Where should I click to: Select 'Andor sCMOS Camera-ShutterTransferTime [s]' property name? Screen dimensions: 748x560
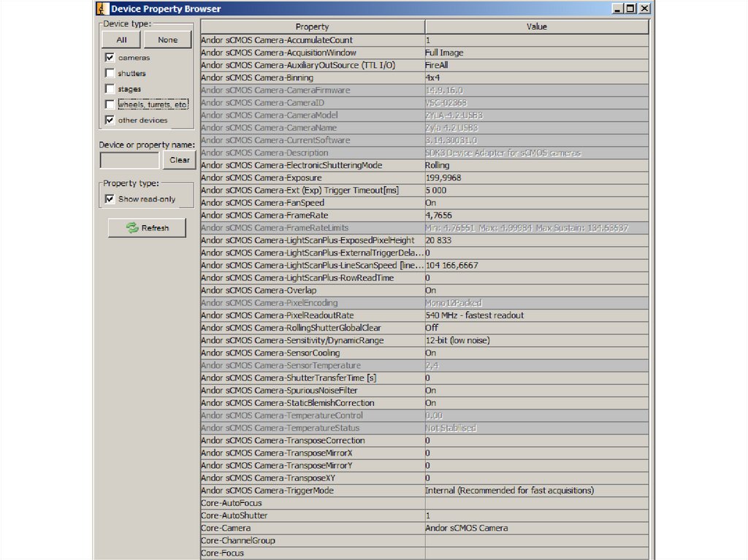click(313, 377)
